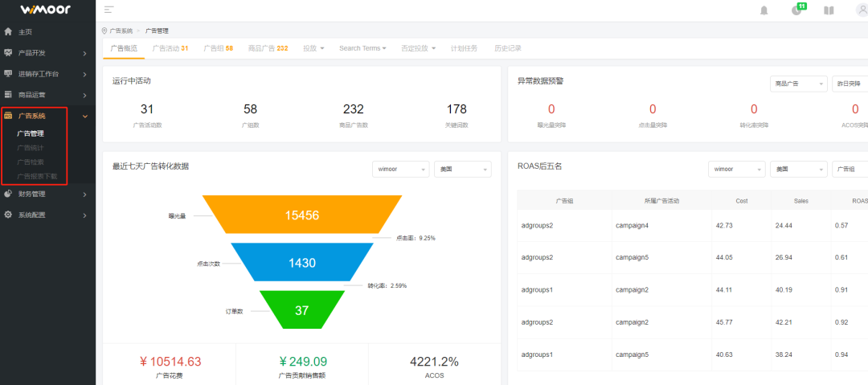This screenshot has width=868, height=385.
Task: Switch to the 广告组 58 tab
Action: coord(218,48)
